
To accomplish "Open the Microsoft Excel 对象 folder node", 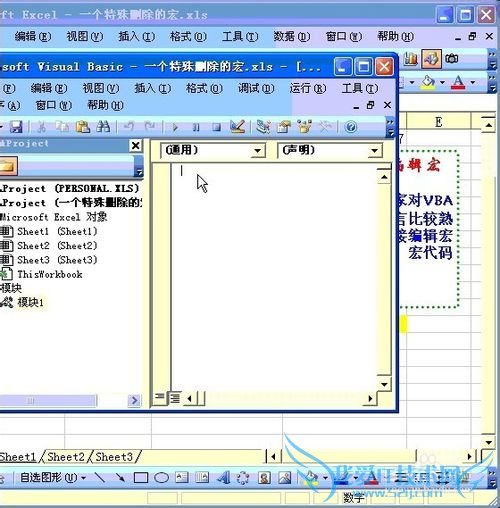I will [x=53, y=217].
